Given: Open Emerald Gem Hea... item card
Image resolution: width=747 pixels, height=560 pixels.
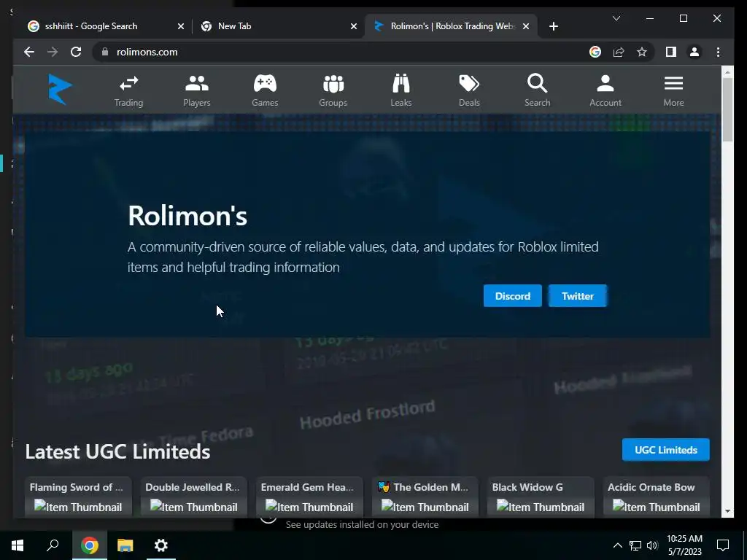Looking at the screenshot, I should tap(309, 497).
